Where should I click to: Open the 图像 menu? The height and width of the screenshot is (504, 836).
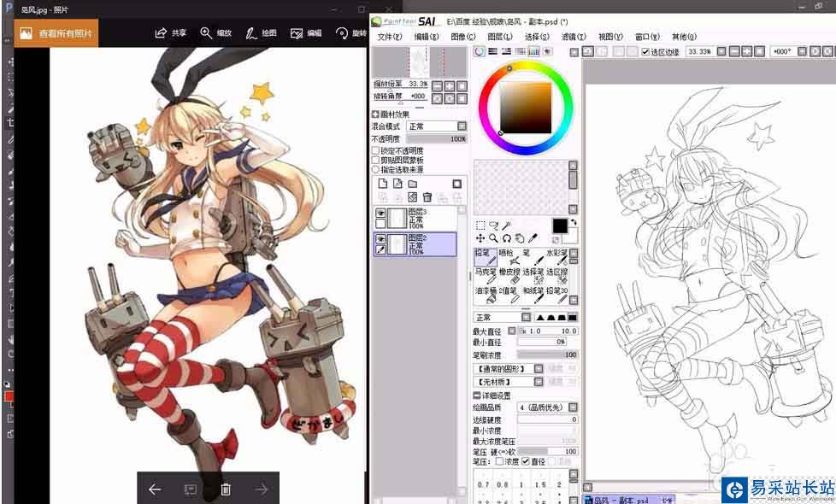coord(462,37)
